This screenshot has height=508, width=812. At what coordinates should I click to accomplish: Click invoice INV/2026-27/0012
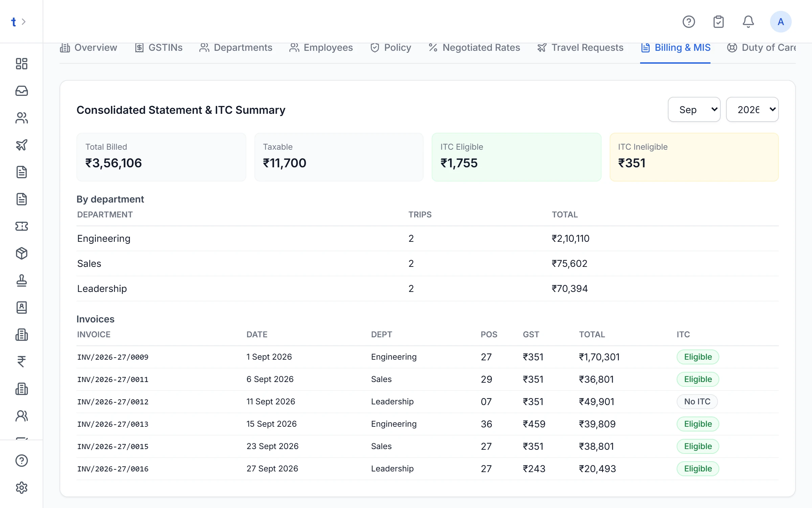tap(113, 402)
